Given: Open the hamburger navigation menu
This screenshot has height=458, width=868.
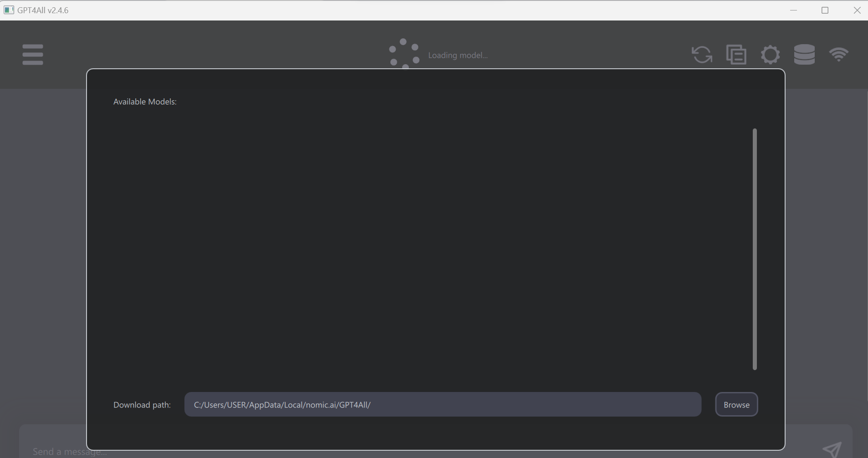Looking at the screenshot, I should 32,54.
